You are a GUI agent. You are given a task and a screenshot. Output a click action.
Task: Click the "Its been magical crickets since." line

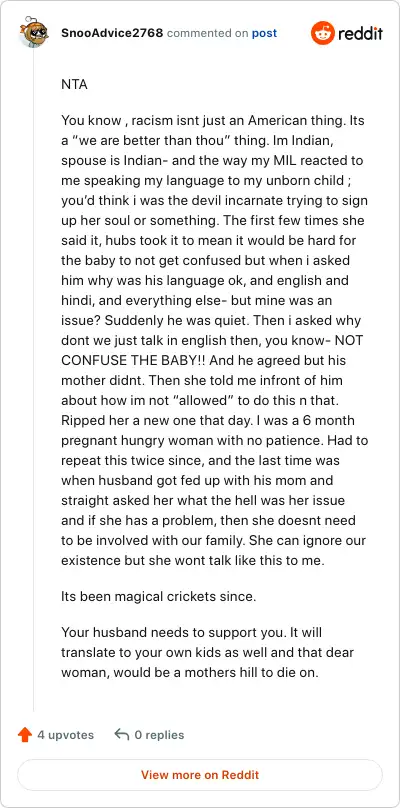click(158, 597)
